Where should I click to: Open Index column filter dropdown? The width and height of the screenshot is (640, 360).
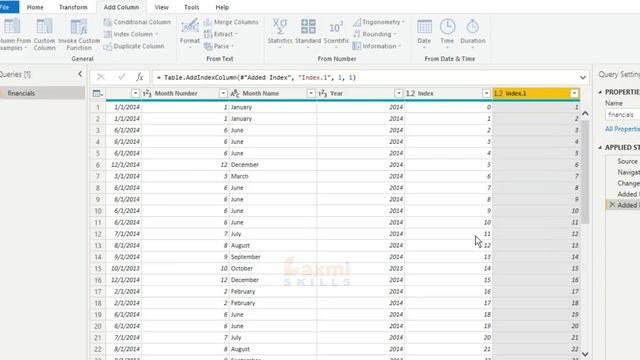tap(486, 93)
